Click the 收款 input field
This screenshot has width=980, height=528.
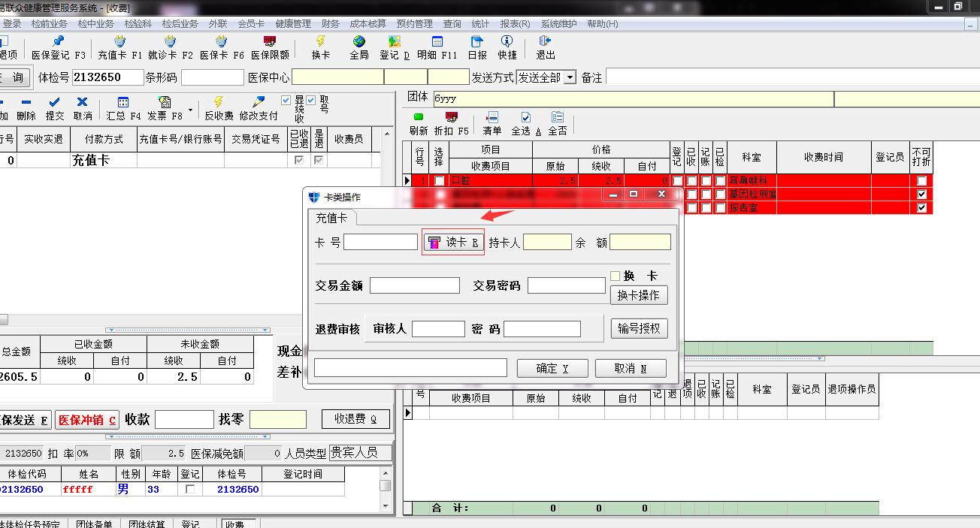click(184, 419)
